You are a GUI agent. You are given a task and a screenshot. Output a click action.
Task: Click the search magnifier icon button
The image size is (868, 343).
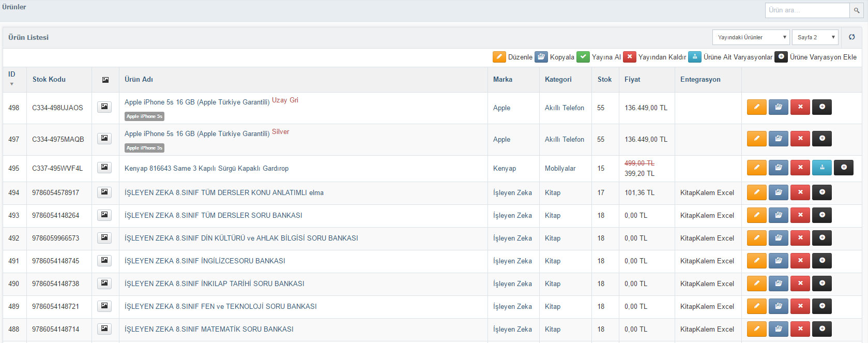tap(857, 10)
